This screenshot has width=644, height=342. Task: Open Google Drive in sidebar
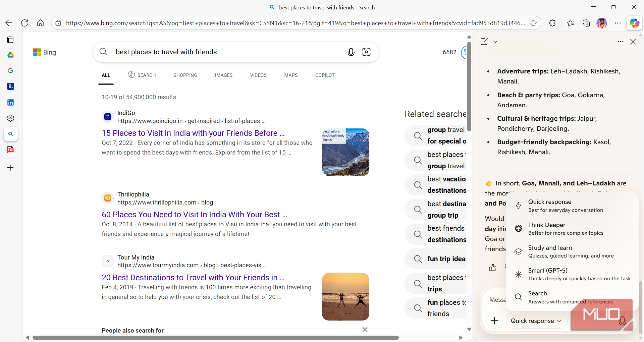pos(10,55)
